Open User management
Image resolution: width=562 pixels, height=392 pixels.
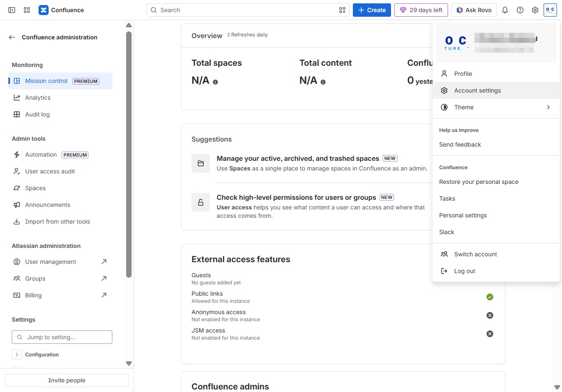click(x=60, y=262)
